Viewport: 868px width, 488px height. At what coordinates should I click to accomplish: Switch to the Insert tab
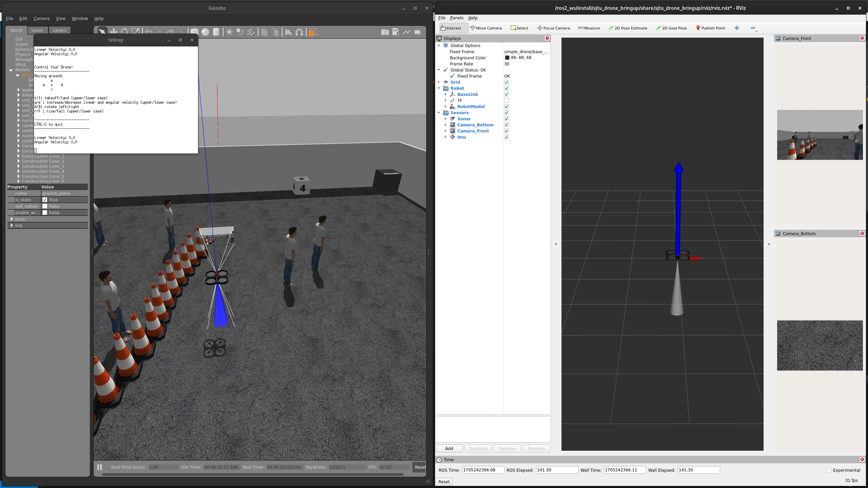37,30
